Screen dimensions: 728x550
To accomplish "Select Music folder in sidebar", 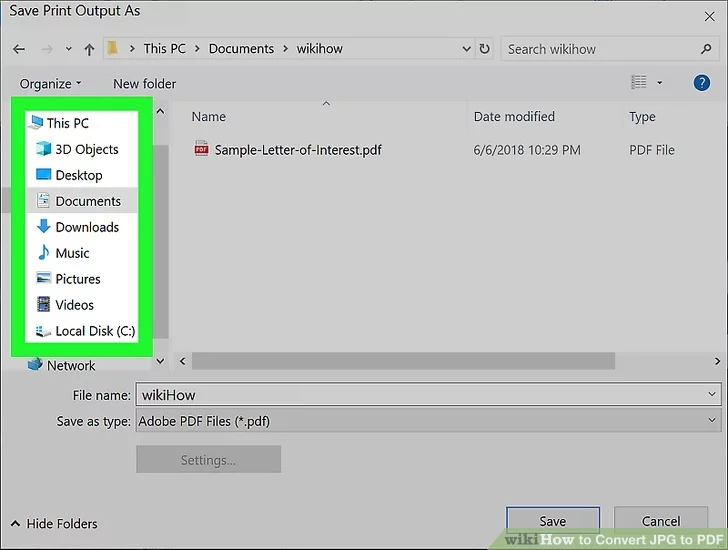I will (72, 253).
